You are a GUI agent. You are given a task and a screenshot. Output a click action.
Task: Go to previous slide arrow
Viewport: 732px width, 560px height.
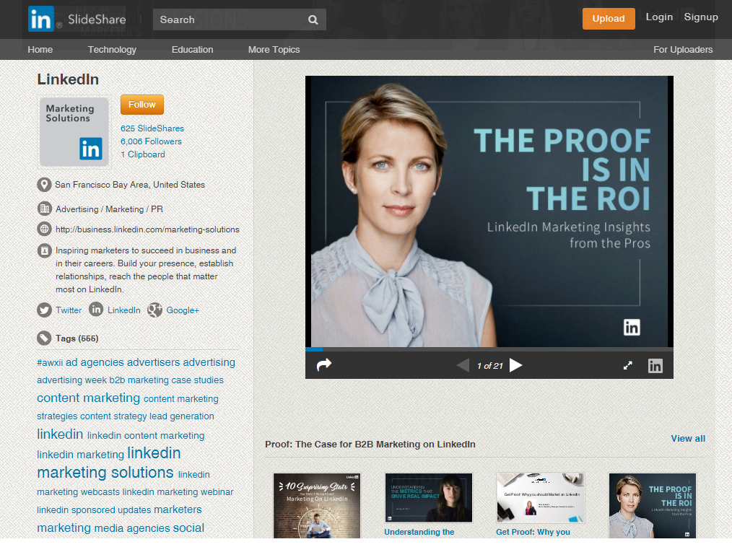pos(463,365)
